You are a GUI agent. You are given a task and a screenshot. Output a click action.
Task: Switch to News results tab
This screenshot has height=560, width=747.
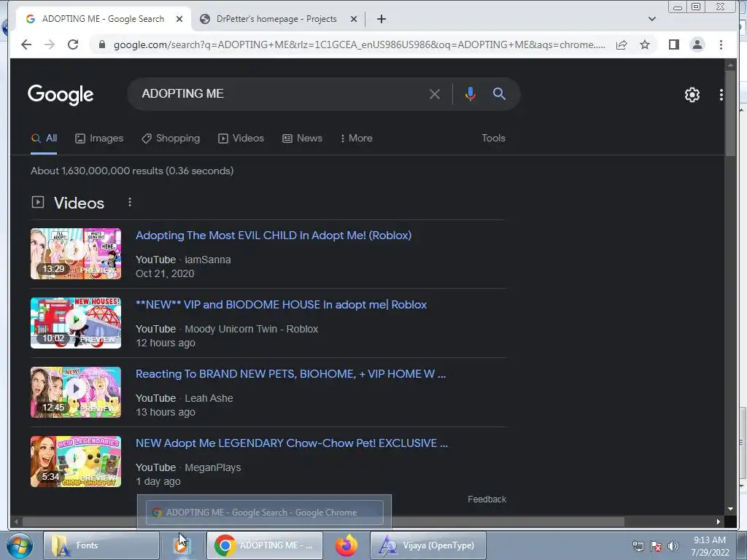(302, 138)
